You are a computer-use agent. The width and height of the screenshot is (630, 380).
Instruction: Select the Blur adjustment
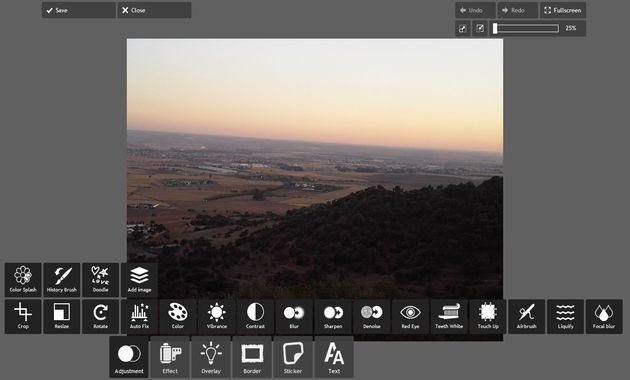click(294, 316)
